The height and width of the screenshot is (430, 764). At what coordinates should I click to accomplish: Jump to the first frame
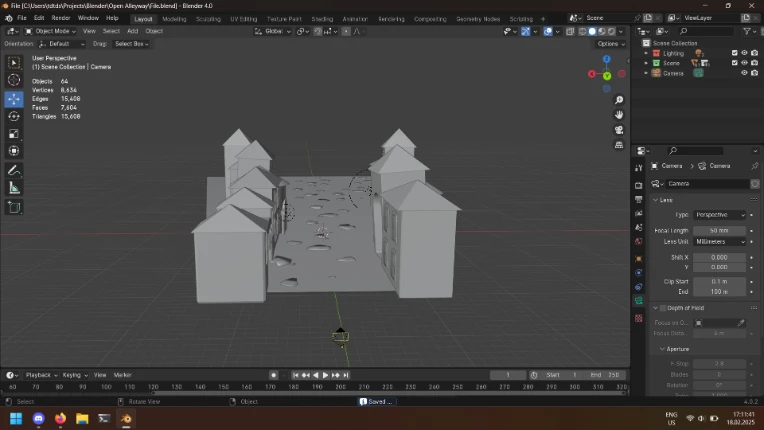pos(295,375)
